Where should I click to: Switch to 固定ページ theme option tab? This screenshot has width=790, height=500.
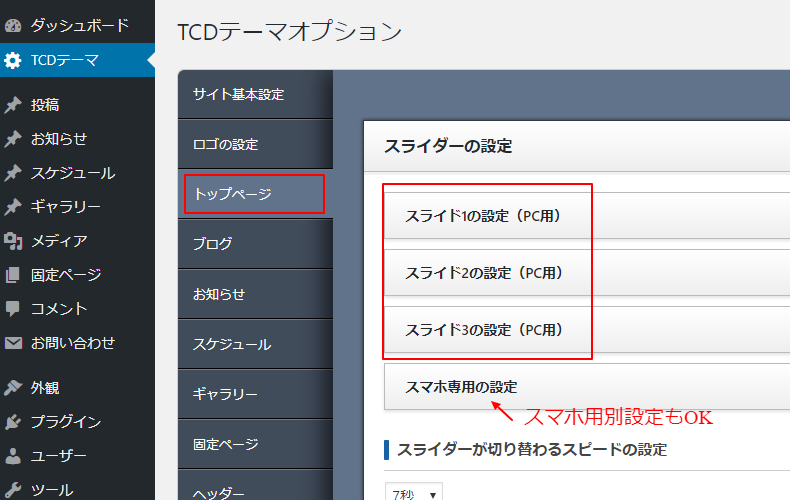click(x=255, y=444)
